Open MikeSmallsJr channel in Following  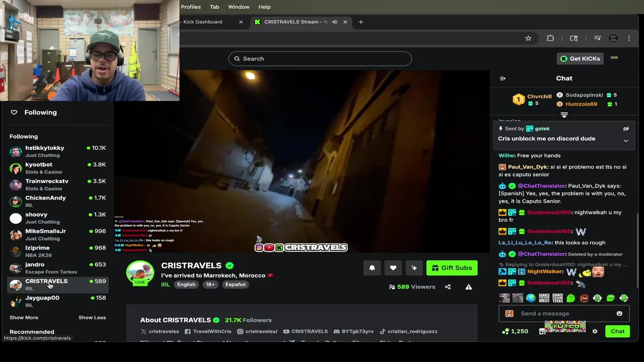[58, 234]
